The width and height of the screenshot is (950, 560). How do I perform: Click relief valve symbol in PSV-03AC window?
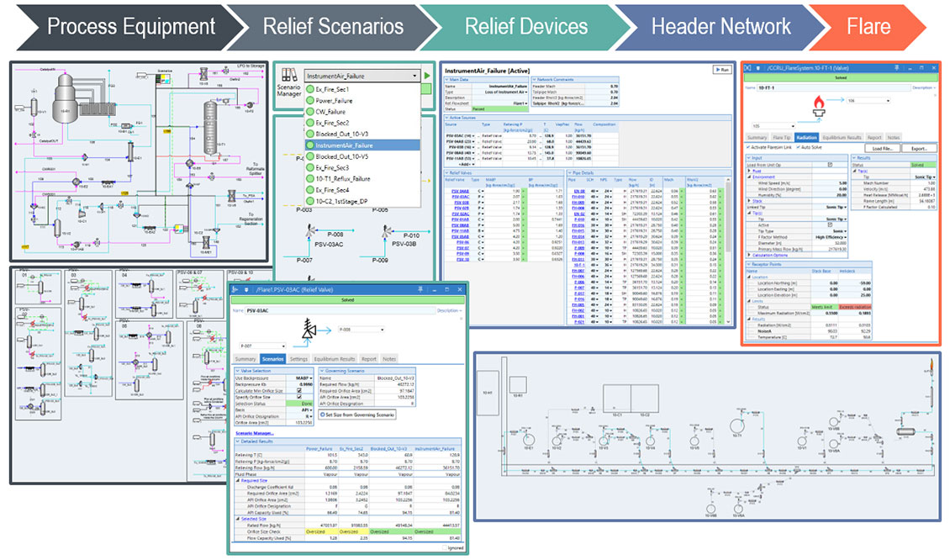[309, 329]
